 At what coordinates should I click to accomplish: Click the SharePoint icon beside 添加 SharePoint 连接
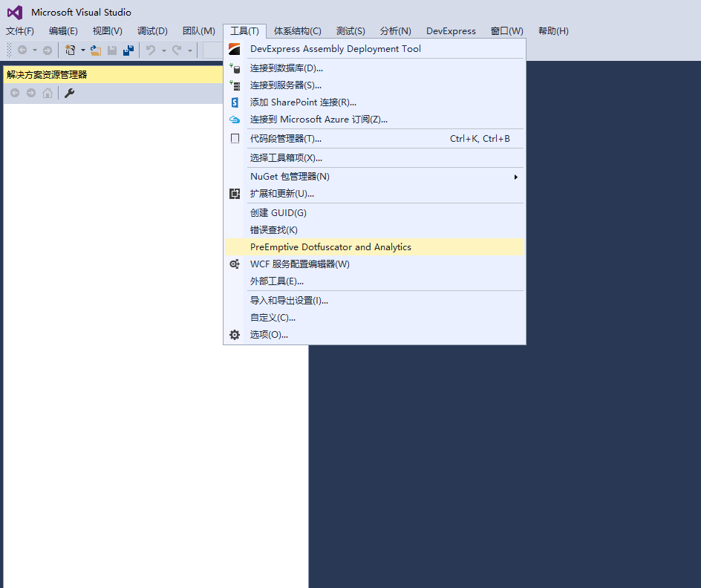click(x=234, y=102)
